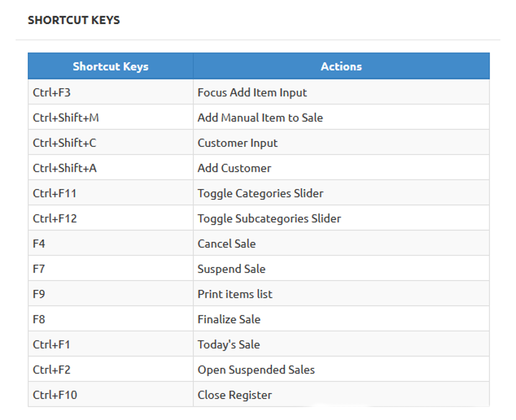Click the Ctrl+F10 shortcut cell
The height and width of the screenshot is (420, 516).
pyautogui.click(x=55, y=395)
